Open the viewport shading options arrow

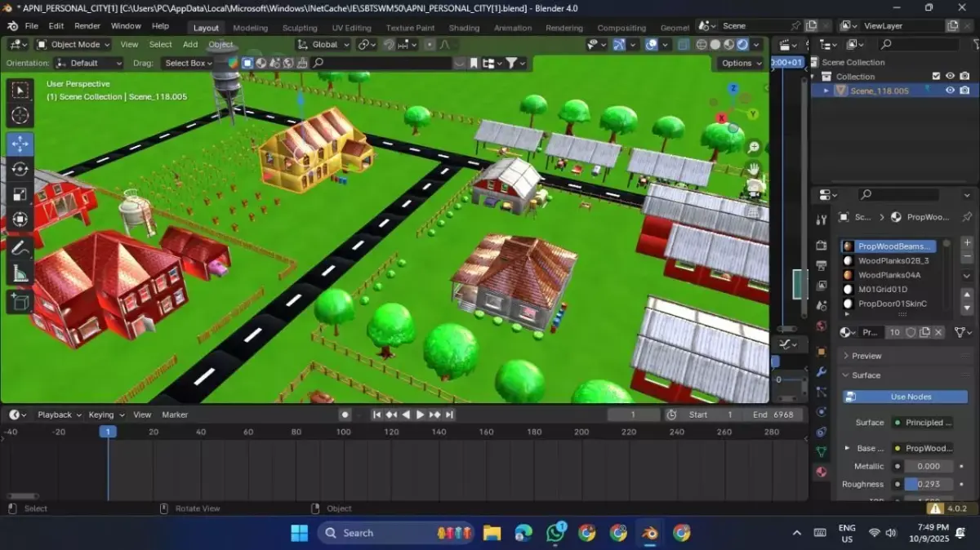[757, 45]
